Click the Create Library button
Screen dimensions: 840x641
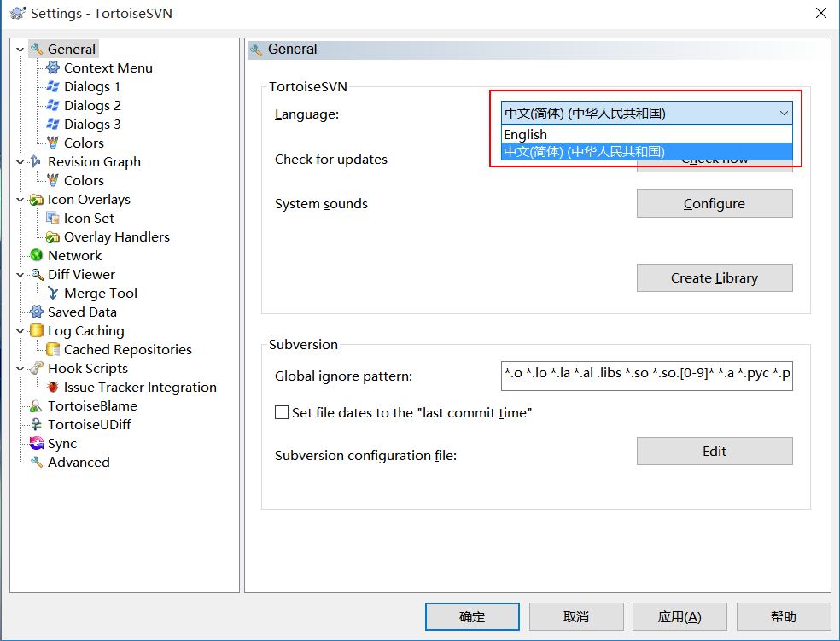tap(715, 278)
